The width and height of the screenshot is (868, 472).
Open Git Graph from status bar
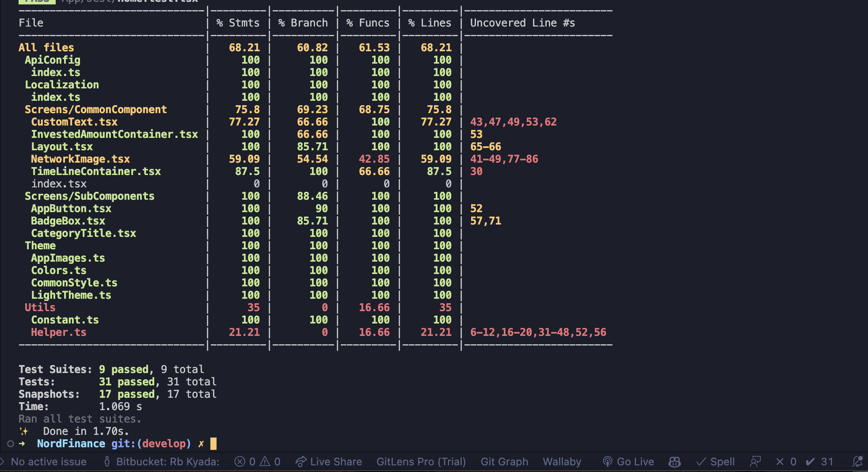(504, 462)
